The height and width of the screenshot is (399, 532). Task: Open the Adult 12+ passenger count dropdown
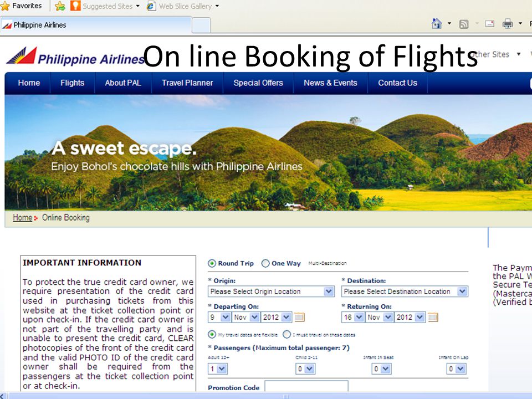pyautogui.click(x=217, y=369)
